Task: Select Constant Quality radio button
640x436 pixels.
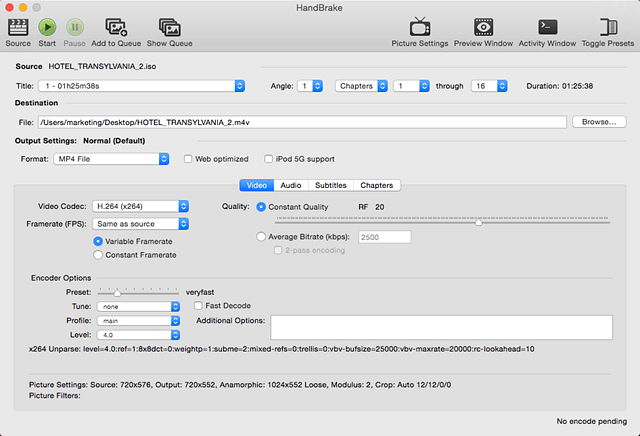Action: point(261,207)
